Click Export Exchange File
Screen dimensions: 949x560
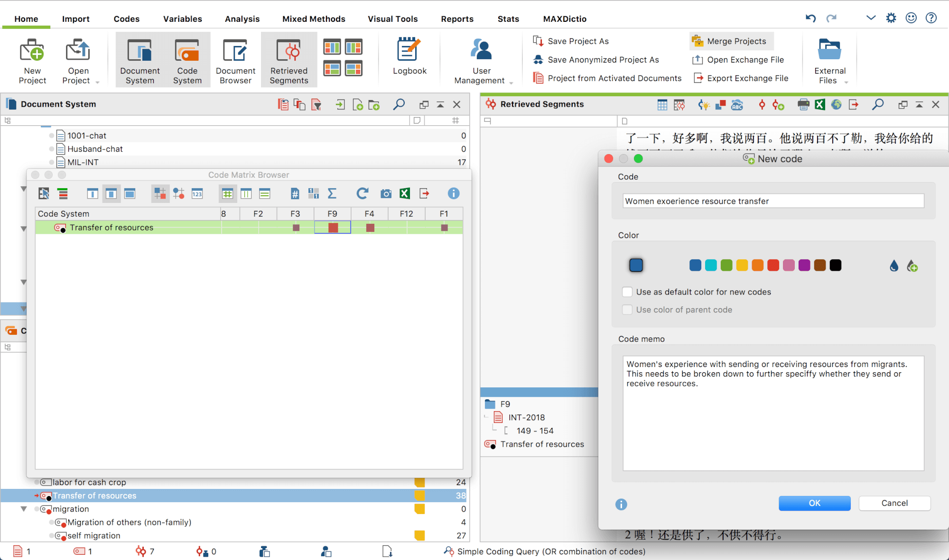741,78
